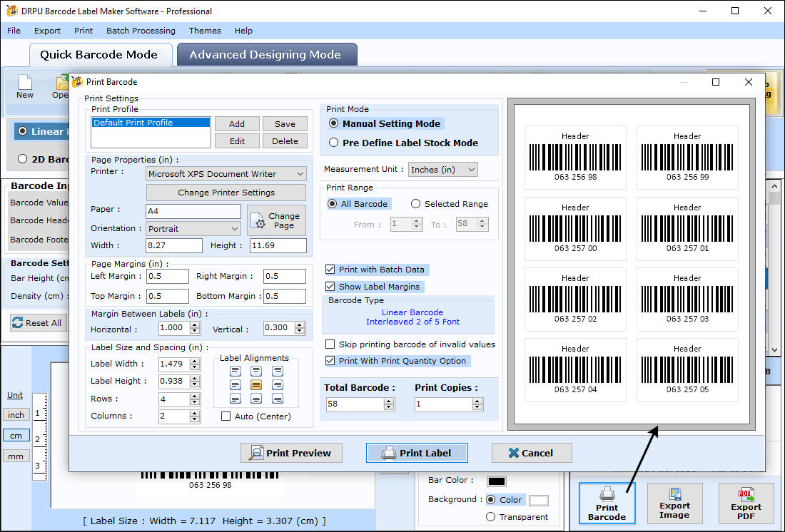
Task: Click the New document icon
Action: pyautogui.click(x=24, y=82)
